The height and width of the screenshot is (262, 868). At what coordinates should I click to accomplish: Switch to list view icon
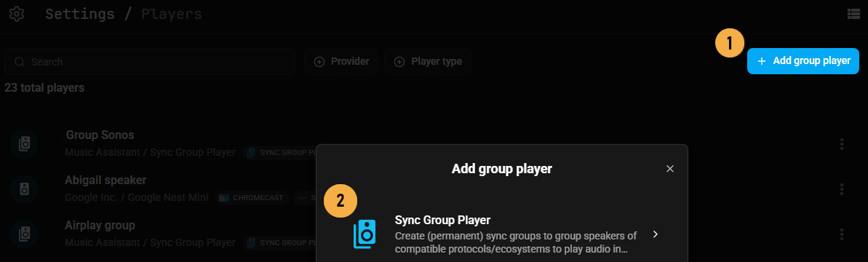pos(853,14)
